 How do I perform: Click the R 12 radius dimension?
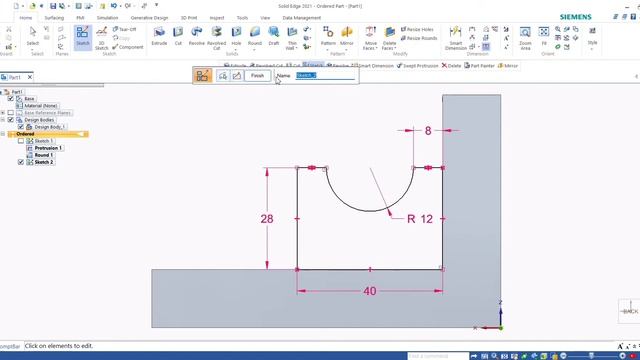[420, 219]
